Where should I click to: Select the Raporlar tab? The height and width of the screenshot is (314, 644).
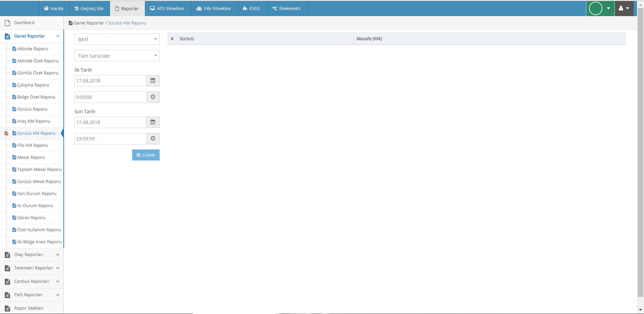pyautogui.click(x=127, y=8)
